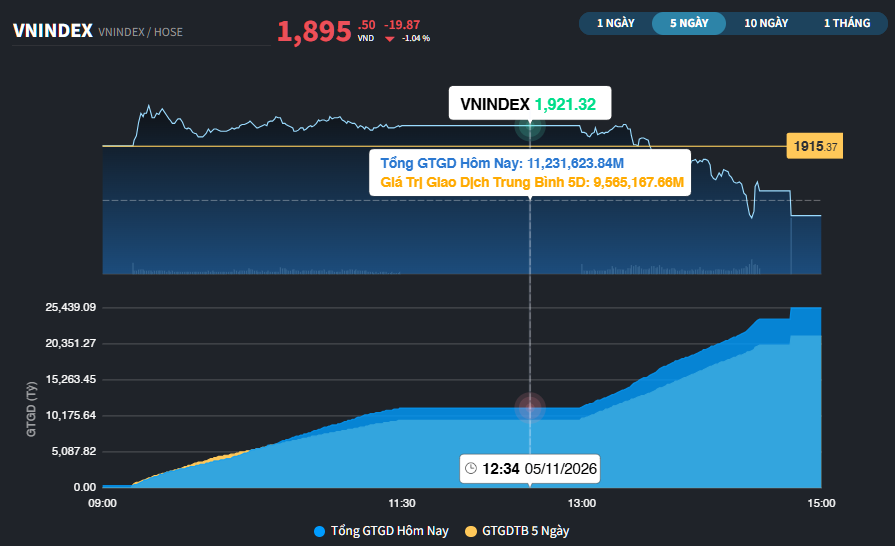Select the 5 NGÀY tab
Screen dimensions: 895x546
(x=689, y=23)
